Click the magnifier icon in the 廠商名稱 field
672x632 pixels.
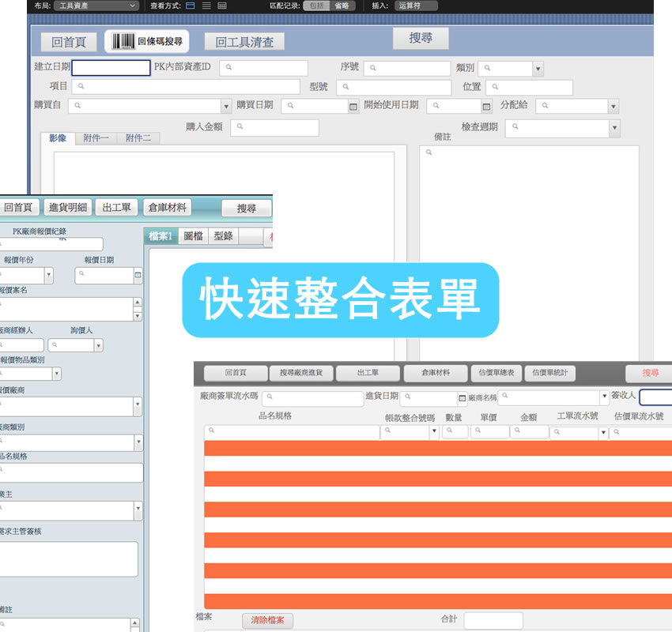507,397
